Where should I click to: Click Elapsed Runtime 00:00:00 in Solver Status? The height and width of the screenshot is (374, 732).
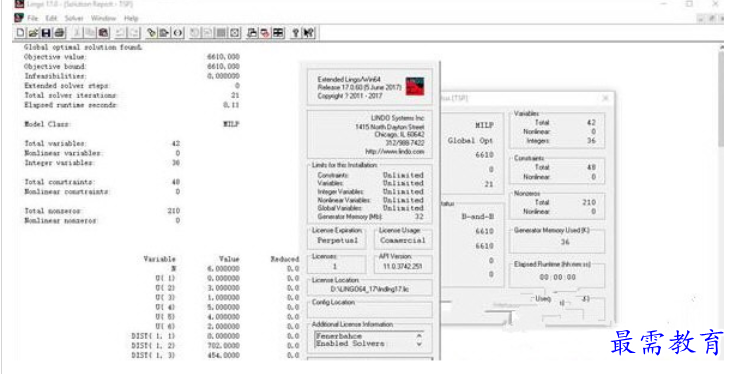[x=558, y=277]
